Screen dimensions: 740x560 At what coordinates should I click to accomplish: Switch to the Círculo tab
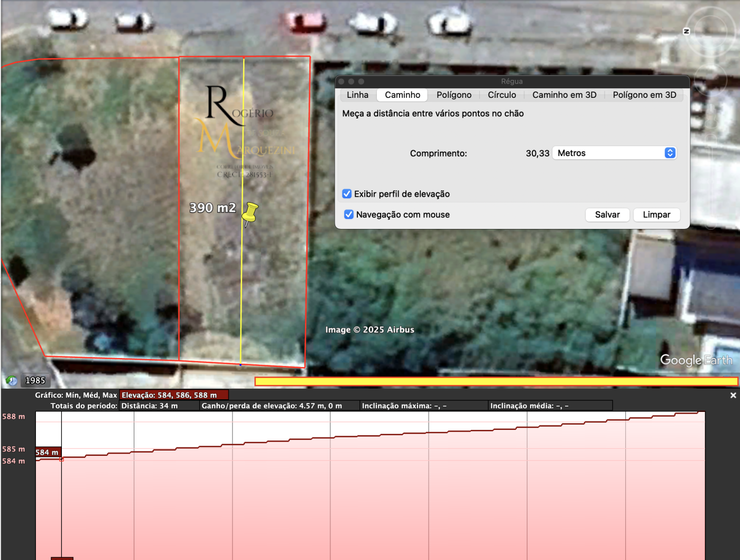(502, 95)
